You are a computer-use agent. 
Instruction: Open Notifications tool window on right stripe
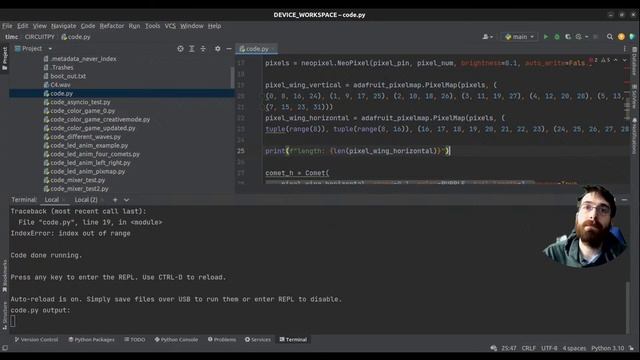coord(635,136)
